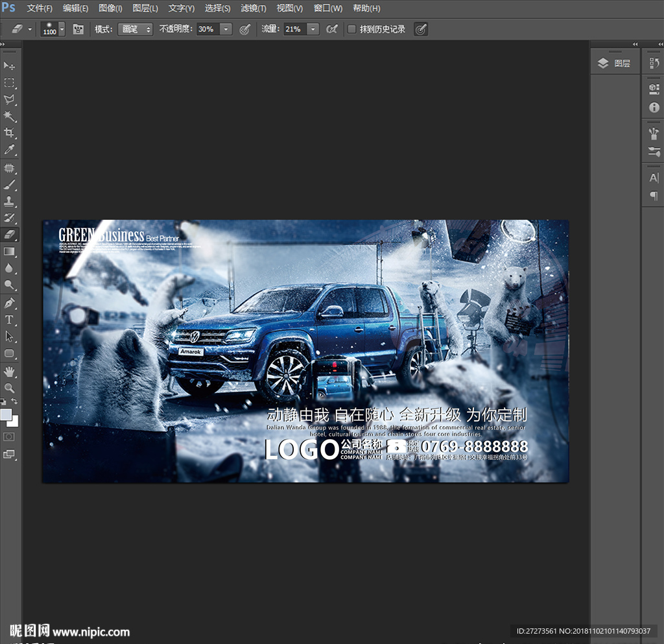Open the History panel icon
This screenshot has height=644, width=664.
654,63
